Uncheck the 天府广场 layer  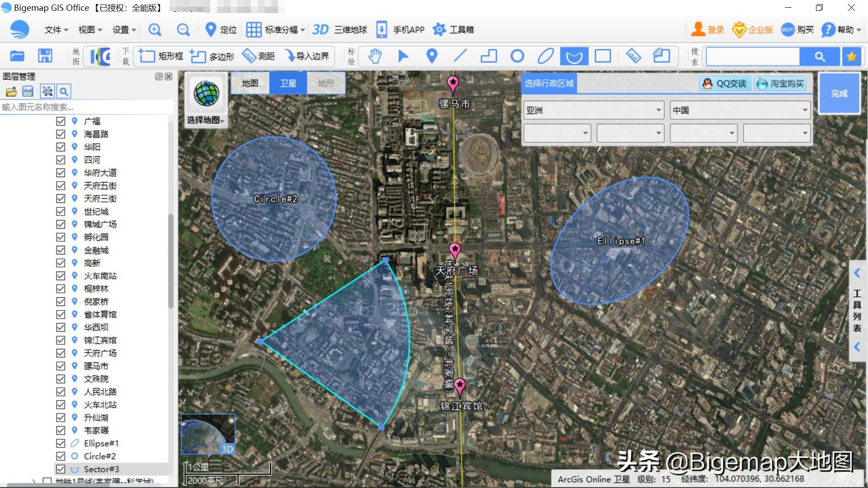tap(61, 353)
